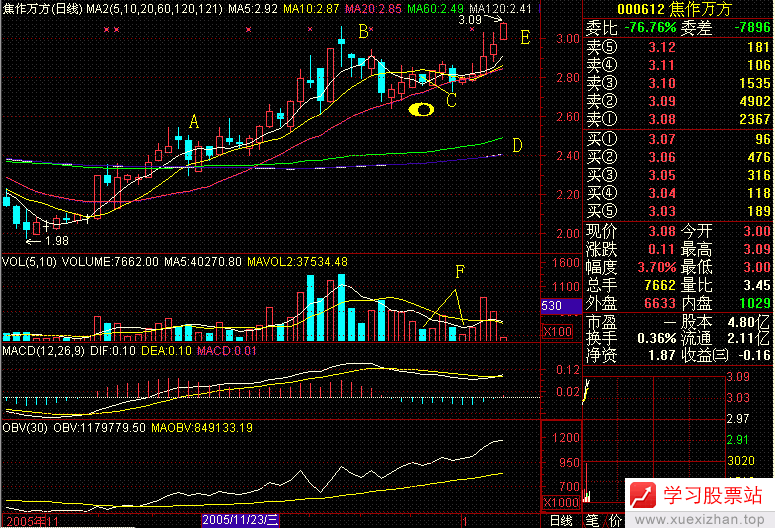Click the 1.98 low price label
This screenshot has height=528, width=775.
tap(56, 241)
